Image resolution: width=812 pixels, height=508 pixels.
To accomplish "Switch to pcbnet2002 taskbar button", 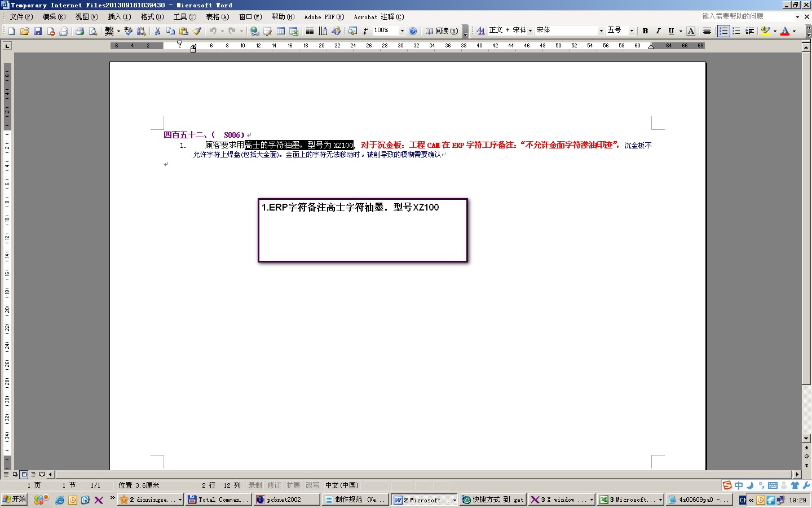I will point(287,500).
